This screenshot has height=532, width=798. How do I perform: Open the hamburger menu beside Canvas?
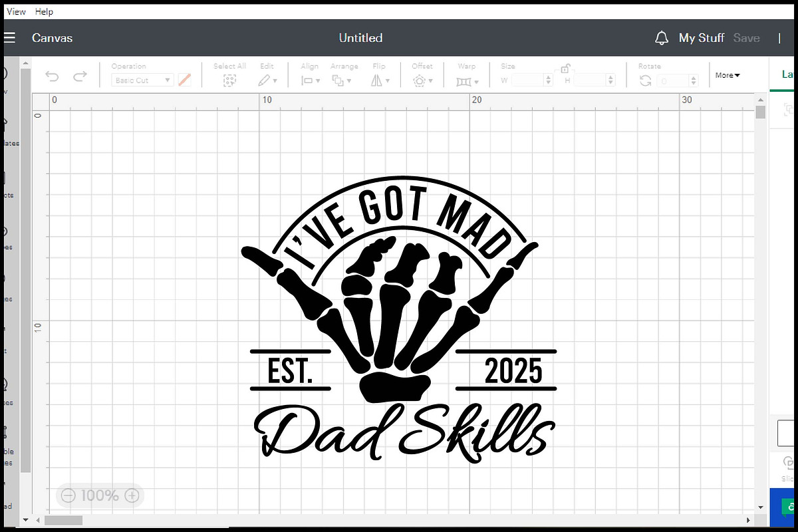9,38
